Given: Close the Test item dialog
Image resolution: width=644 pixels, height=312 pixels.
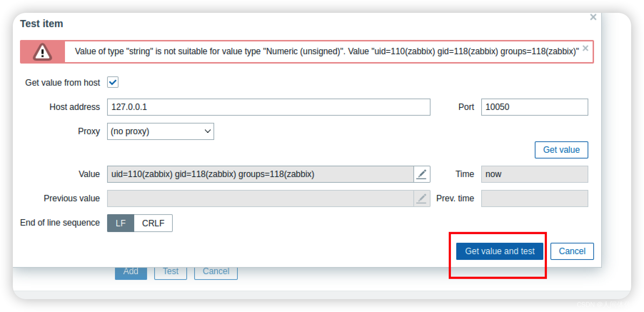Looking at the screenshot, I should (x=593, y=17).
